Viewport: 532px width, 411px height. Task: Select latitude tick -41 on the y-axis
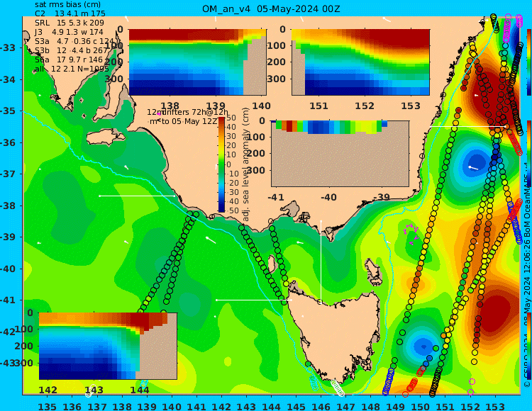click(x=8, y=300)
